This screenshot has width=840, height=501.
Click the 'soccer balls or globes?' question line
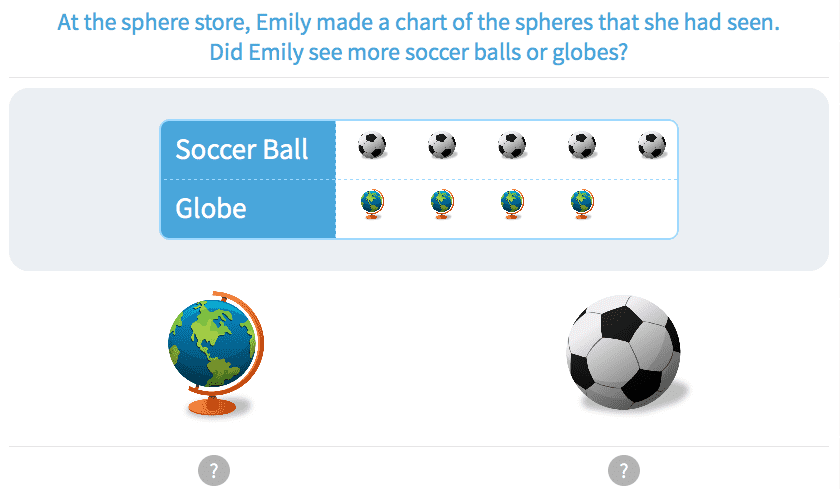tap(418, 52)
